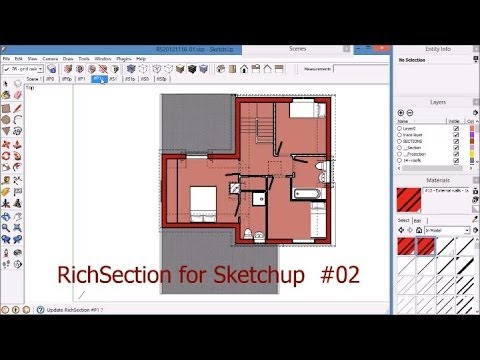The height and width of the screenshot is (360, 480).
Task: Set trace layer as active radio
Action: click(399, 135)
